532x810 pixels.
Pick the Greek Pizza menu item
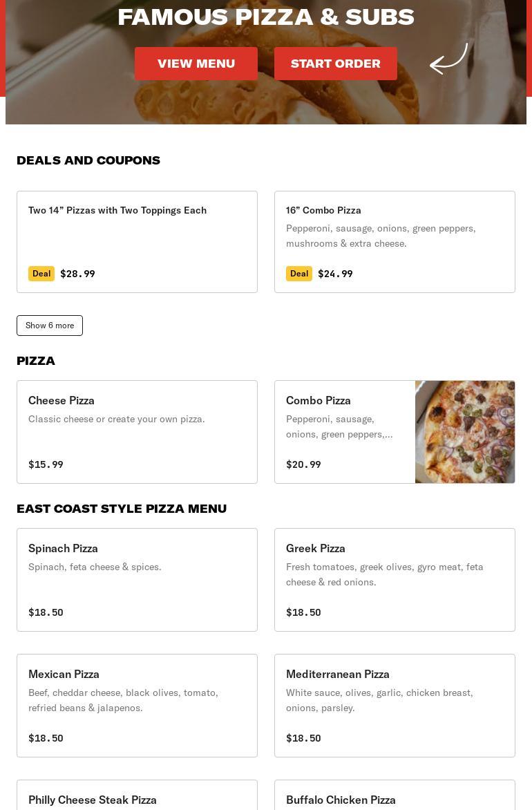coord(395,580)
